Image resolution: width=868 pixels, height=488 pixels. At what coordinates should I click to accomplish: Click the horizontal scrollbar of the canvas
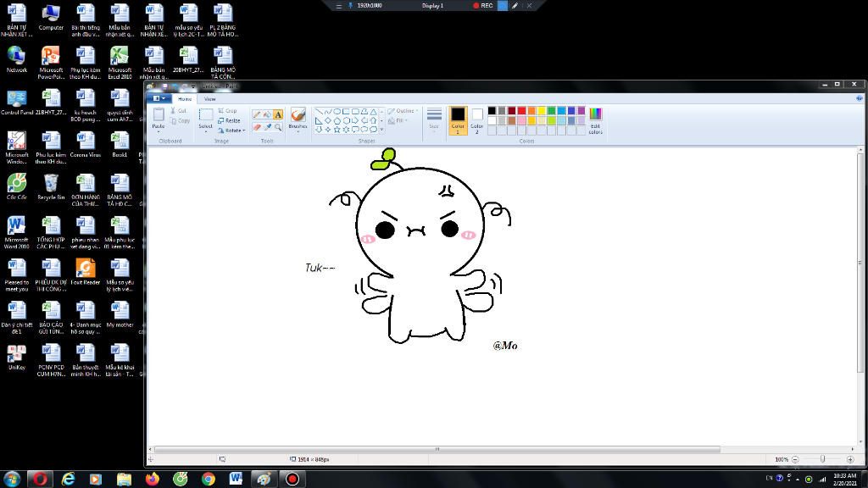437,449
